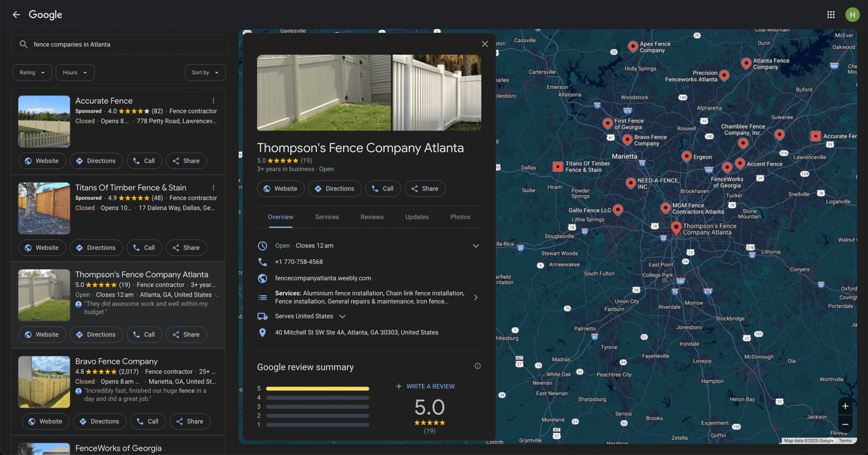This screenshot has width=868, height=455.
Task: Click Directions under Titans Of Timber listing
Action: (96, 248)
